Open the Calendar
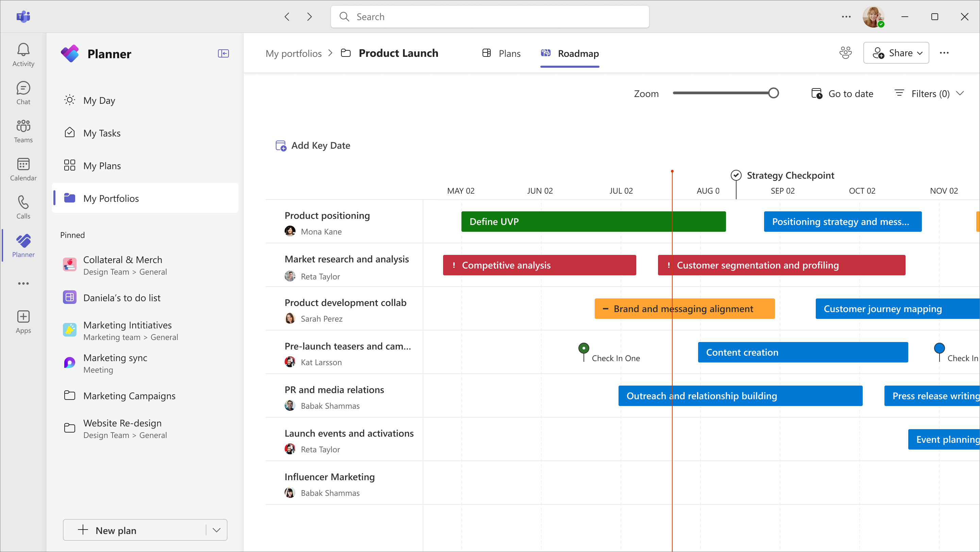 point(23,169)
